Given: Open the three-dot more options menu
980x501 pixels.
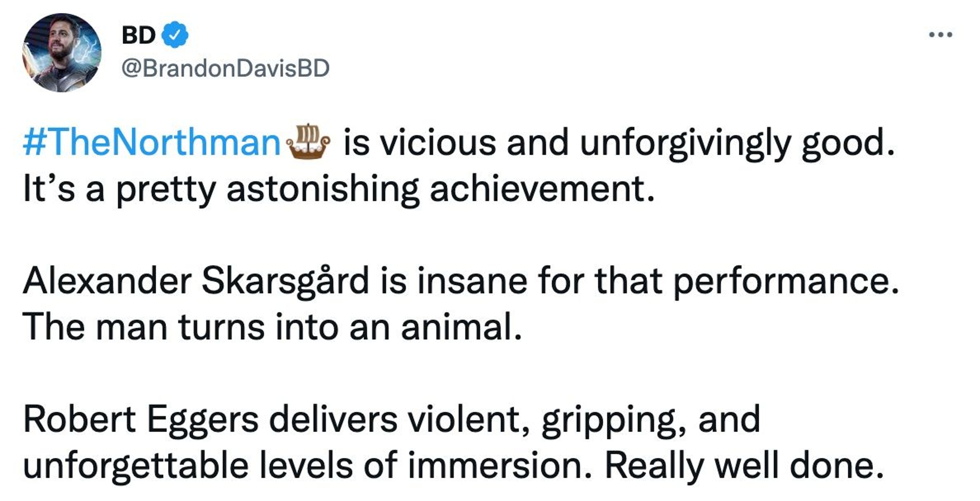Looking at the screenshot, I should pos(940,35).
